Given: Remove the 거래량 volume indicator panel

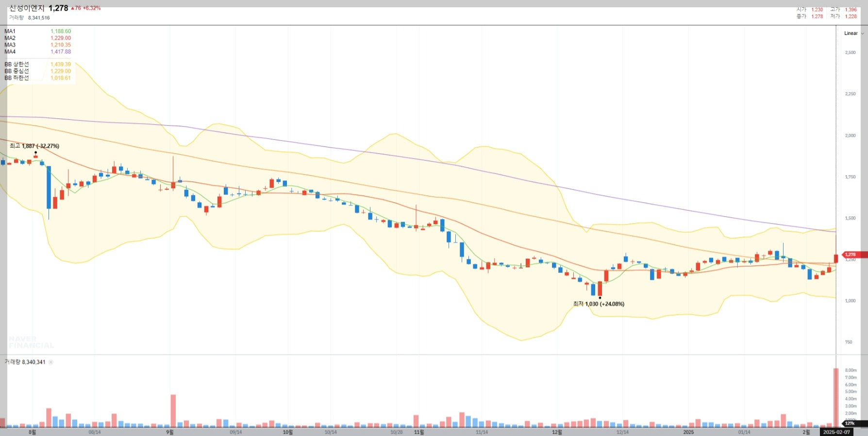Looking at the screenshot, I should pos(51,362).
